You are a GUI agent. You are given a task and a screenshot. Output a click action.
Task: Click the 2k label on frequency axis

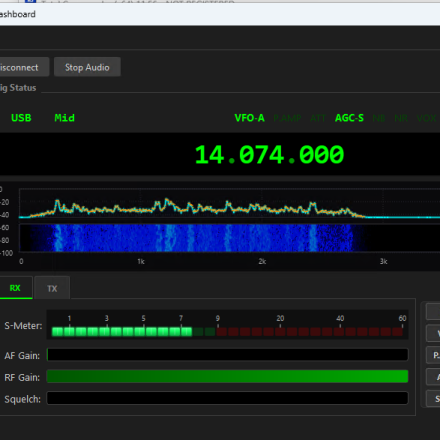click(x=262, y=262)
